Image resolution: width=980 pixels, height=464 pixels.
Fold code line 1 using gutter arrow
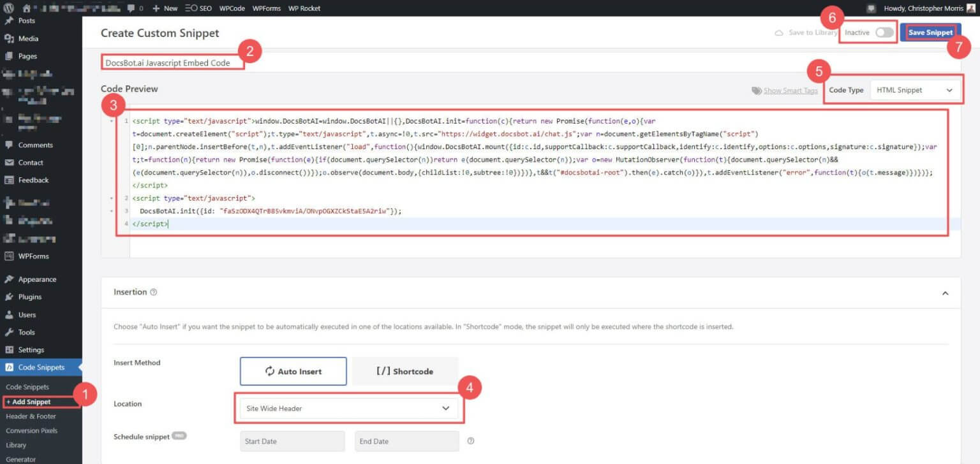tap(112, 121)
